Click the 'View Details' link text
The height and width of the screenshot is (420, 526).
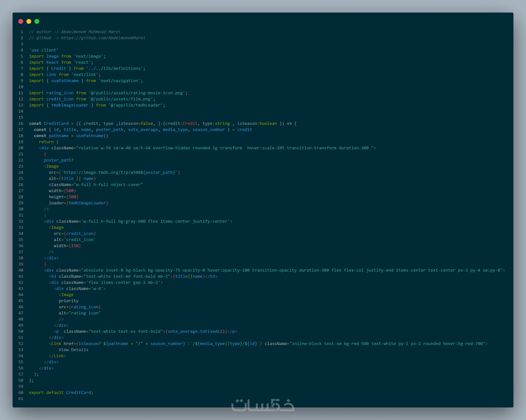[x=73, y=350]
